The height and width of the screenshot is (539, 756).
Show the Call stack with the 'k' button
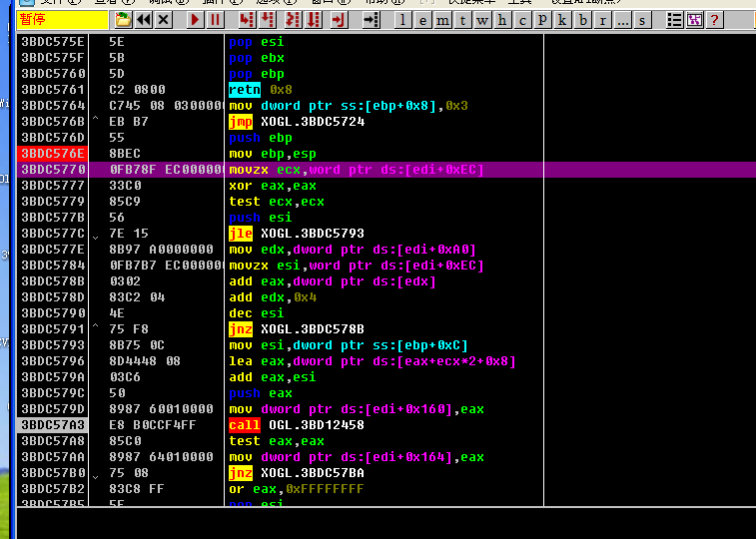562,20
